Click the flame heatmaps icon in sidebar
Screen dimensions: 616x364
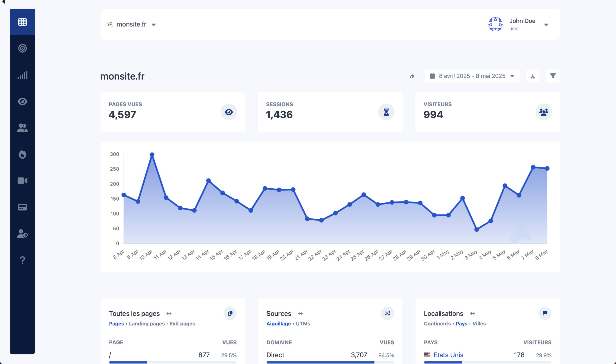pyautogui.click(x=22, y=154)
